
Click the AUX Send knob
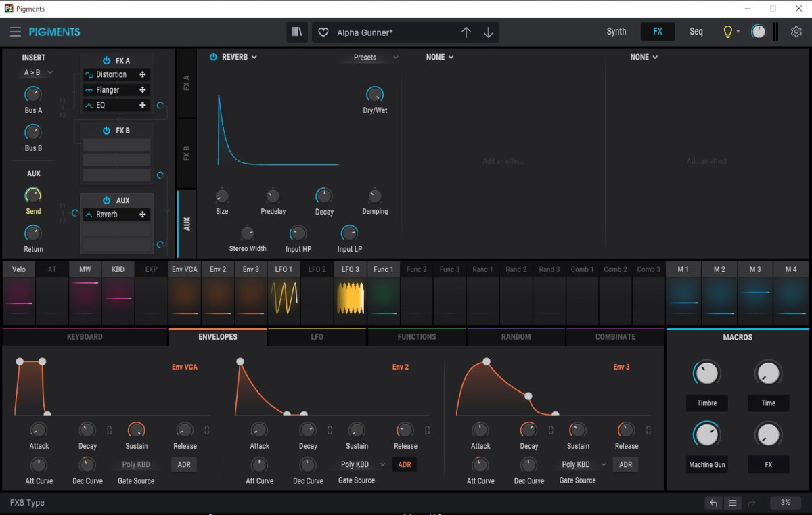(x=32, y=196)
